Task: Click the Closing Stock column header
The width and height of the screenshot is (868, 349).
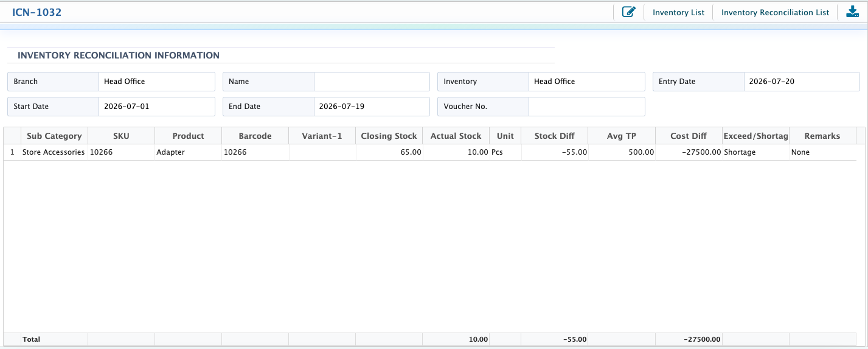Action: click(x=389, y=136)
